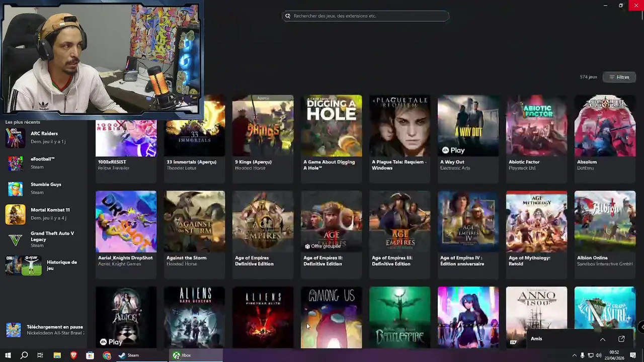644x362 pixels.
Task: Expand the Amis friends panel chevron
Action: coord(602,339)
